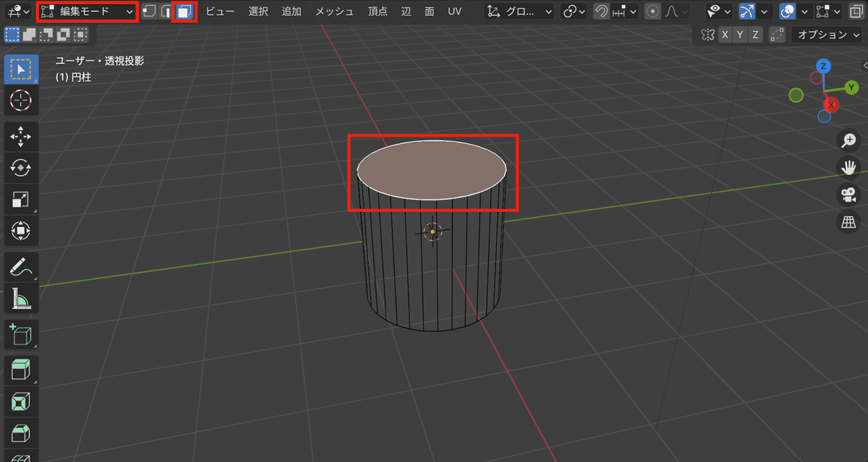Enable Y axis mirror

pos(741,35)
